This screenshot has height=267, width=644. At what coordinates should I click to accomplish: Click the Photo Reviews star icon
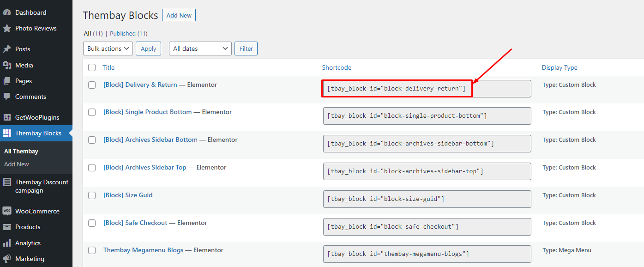pos(7,28)
